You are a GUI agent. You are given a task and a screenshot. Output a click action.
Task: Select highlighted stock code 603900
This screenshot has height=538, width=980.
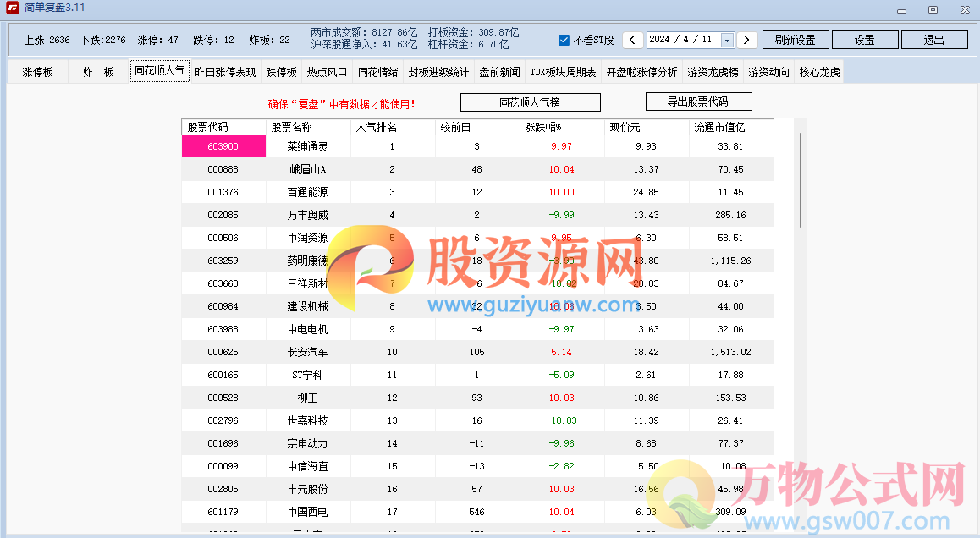point(223,146)
